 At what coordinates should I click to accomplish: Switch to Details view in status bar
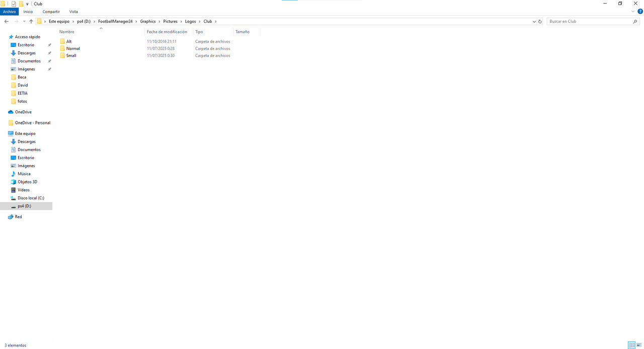click(631, 345)
